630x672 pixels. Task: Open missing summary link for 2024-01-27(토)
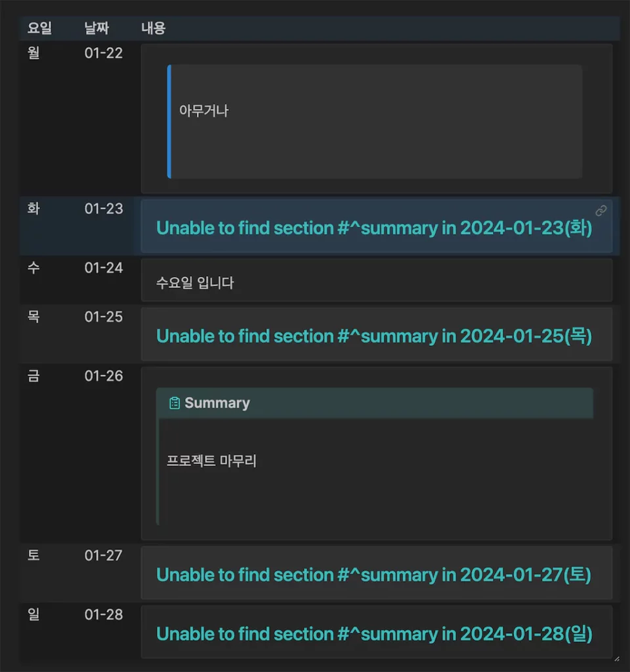[374, 575]
